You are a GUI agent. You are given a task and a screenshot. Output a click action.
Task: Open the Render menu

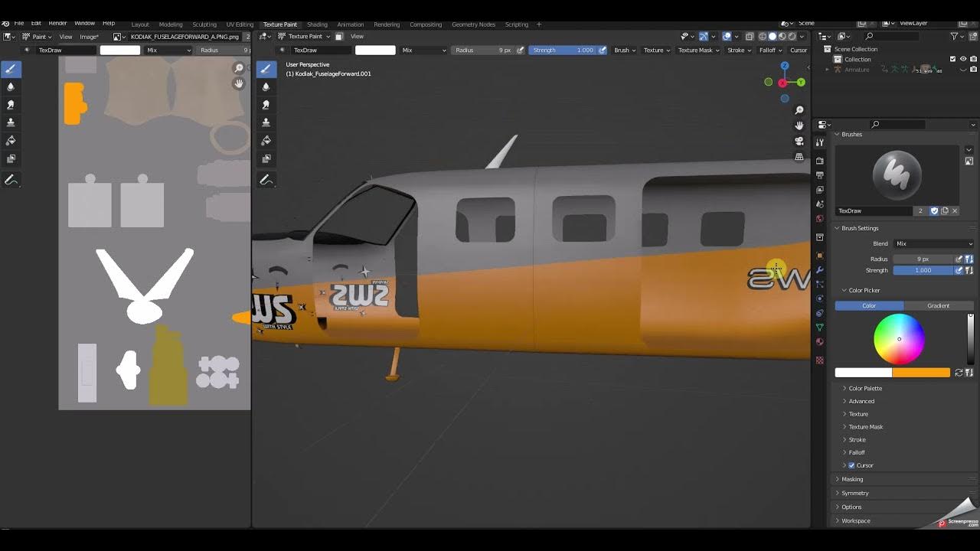click(x=57, y=24)
